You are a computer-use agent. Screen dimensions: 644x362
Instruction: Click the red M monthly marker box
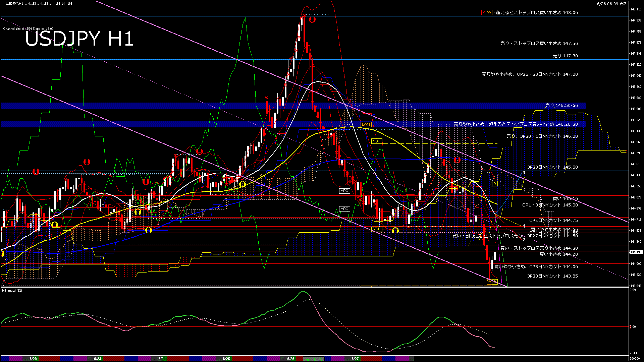pos(484,12)
